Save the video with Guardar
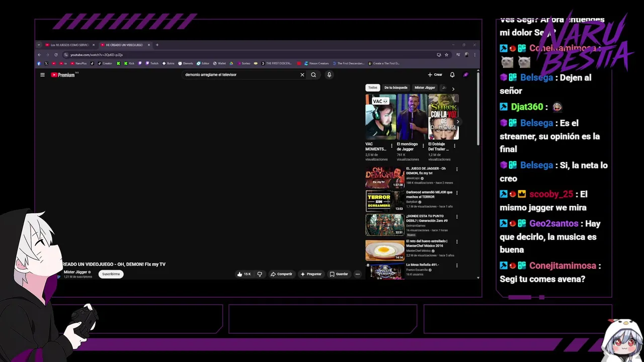644x362 pixels. pyautogui.click(x=339, y=274)
